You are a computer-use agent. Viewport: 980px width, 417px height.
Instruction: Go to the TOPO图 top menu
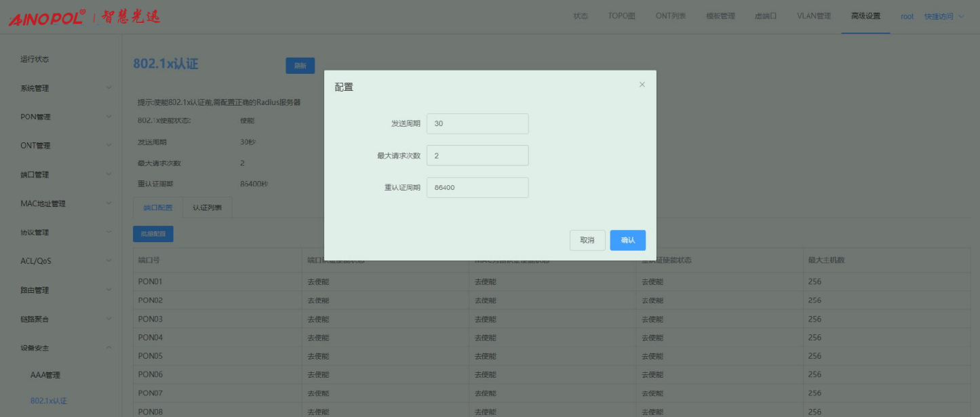pos(621,16)
